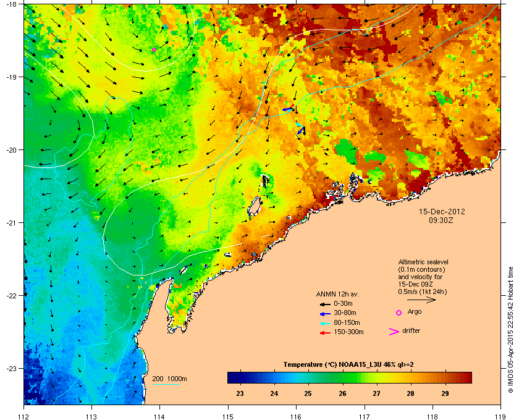This screenshot has height=420, width=519.
Task: Click the green 26°C area of colorbar
Action: (342, 377)
